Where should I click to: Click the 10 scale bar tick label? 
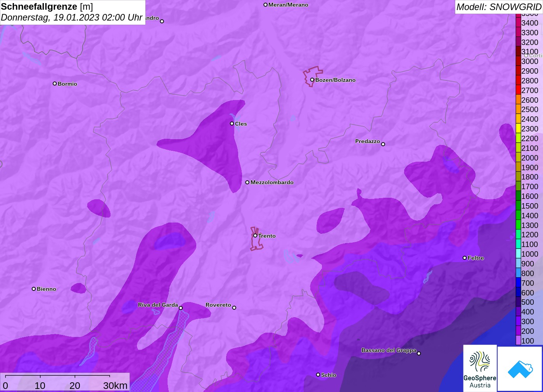40,385
